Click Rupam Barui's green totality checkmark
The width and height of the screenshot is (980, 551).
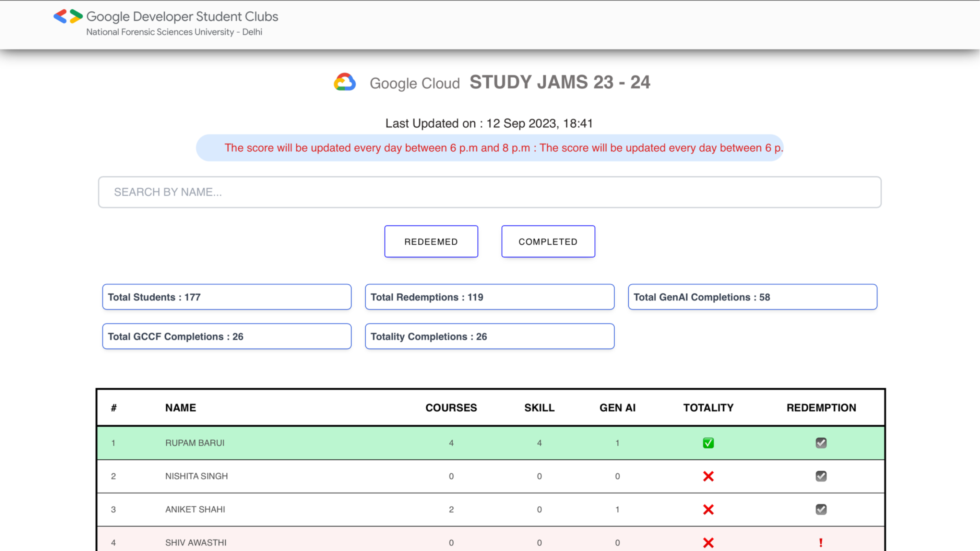click(x=708, y=443)
